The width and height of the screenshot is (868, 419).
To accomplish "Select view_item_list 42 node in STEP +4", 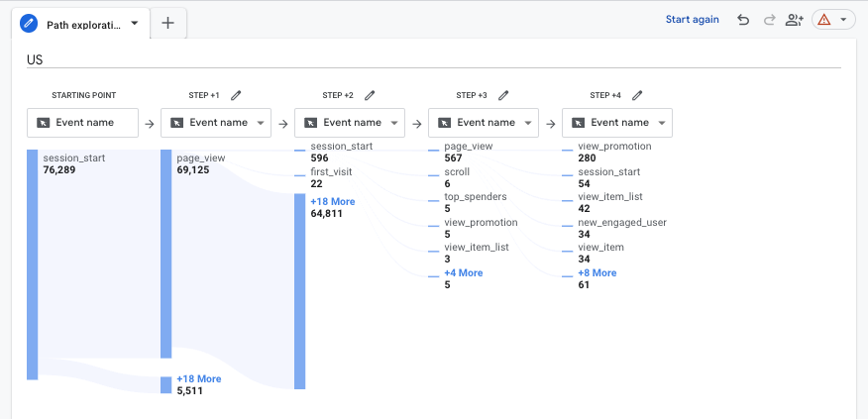I will pos(610,203).
